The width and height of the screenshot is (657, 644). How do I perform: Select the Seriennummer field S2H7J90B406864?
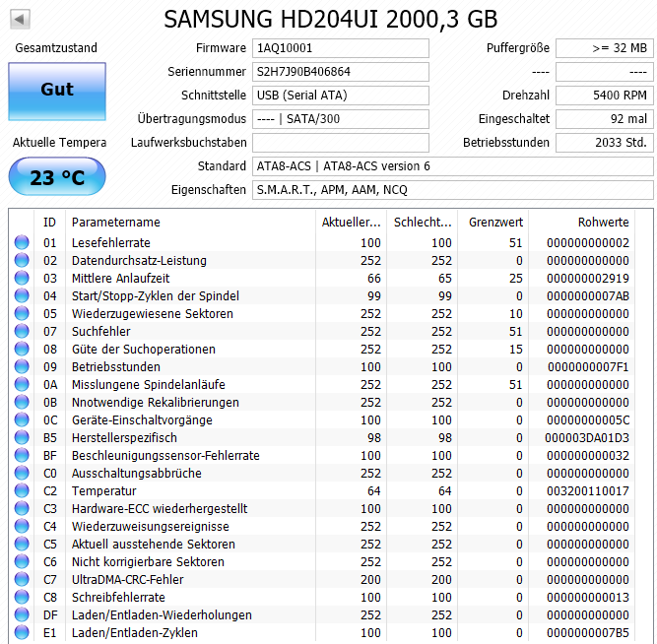pos(341,72)
